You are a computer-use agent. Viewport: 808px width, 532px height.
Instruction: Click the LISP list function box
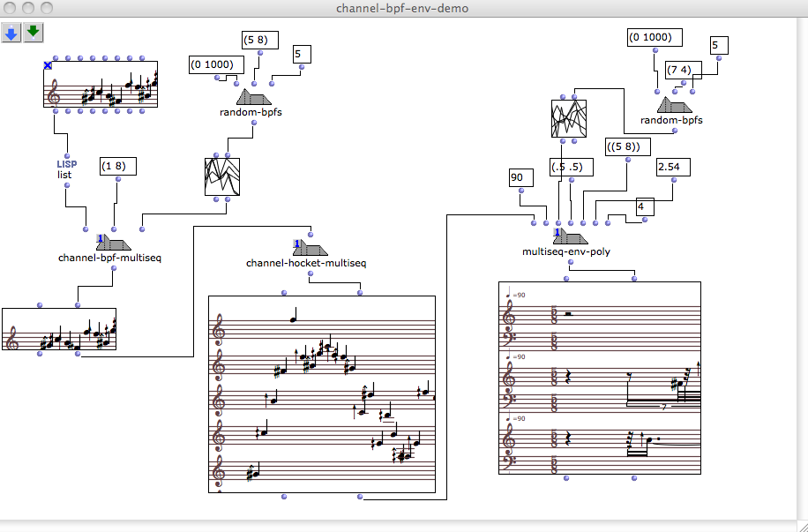coord(66,169)
